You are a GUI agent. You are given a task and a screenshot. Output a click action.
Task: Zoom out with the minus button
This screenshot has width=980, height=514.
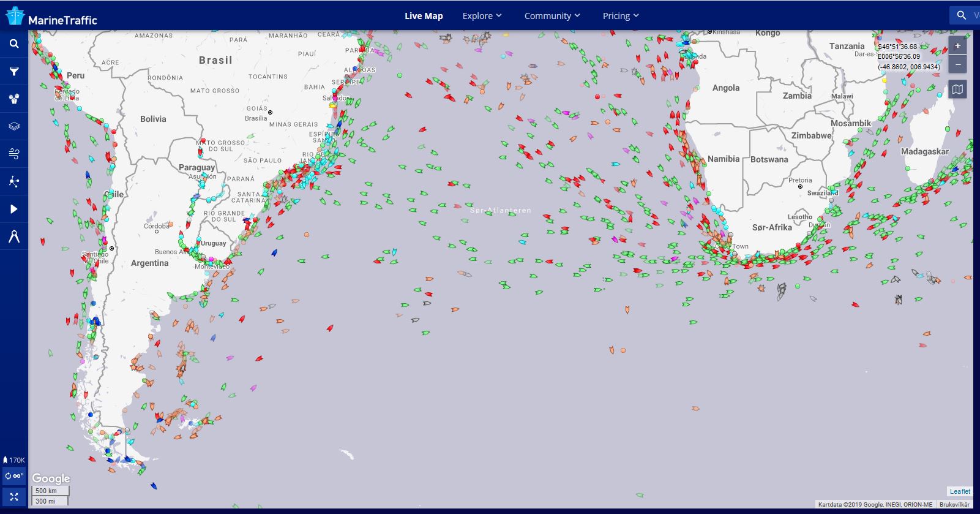pyautogui.click(x=957, y=64)
